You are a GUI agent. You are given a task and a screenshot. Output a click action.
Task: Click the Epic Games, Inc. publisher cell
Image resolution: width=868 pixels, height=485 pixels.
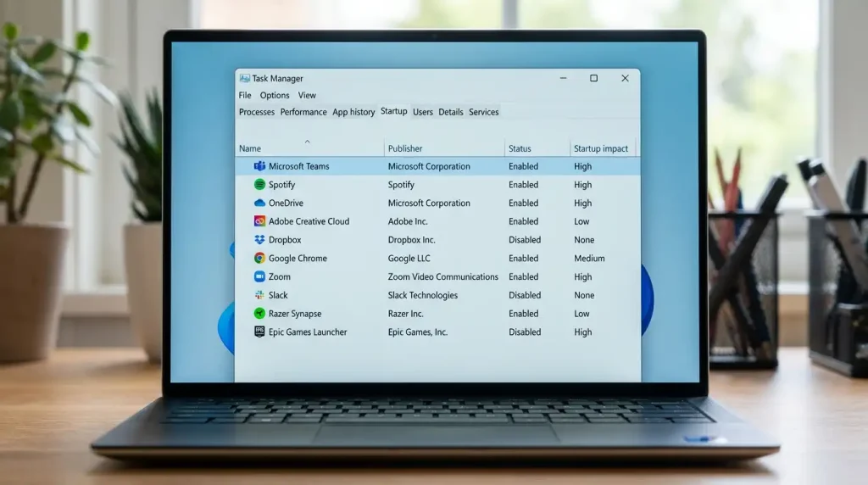pyautogui.click(x=418, y=332)
